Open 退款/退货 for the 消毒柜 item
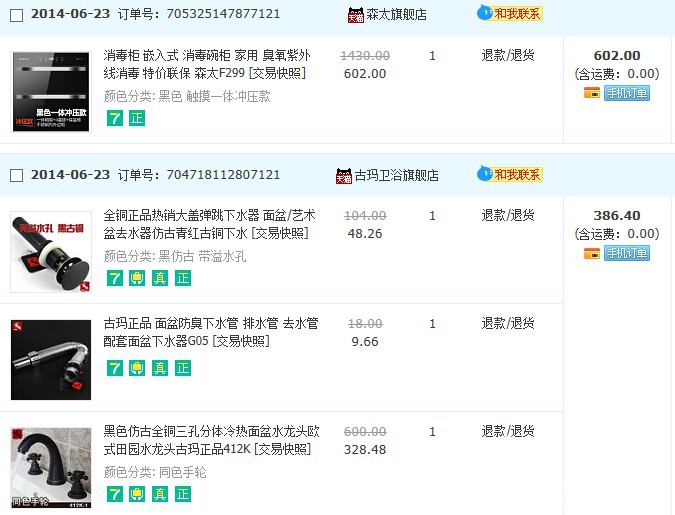 (508, 55)
